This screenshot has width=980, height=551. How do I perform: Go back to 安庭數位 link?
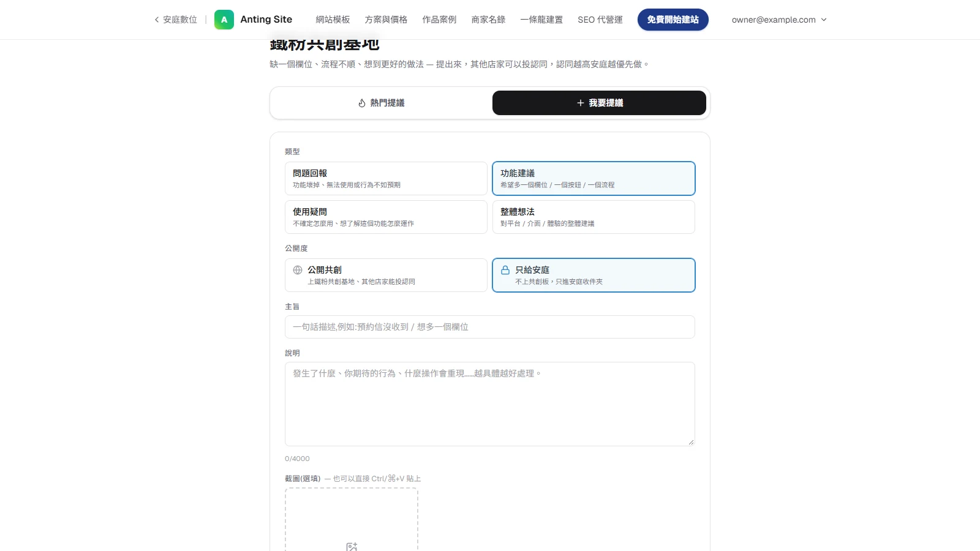pyautogui.click(x=176, y=20)
